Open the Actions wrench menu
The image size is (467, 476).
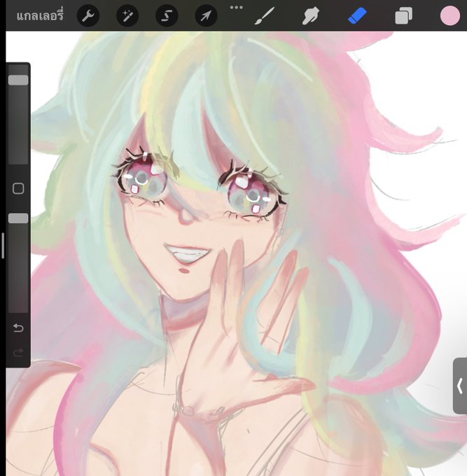pyautogui.click(x=88, y=15)
